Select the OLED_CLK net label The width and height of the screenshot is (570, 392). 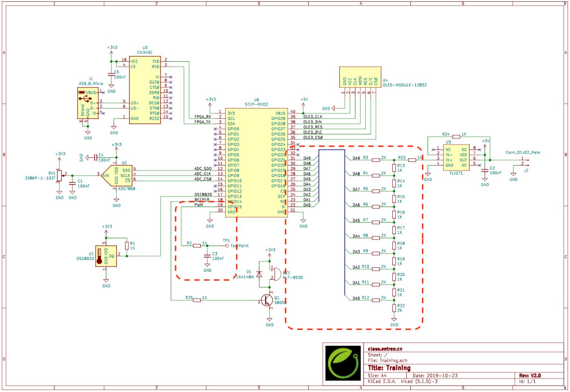click(313, 117)
